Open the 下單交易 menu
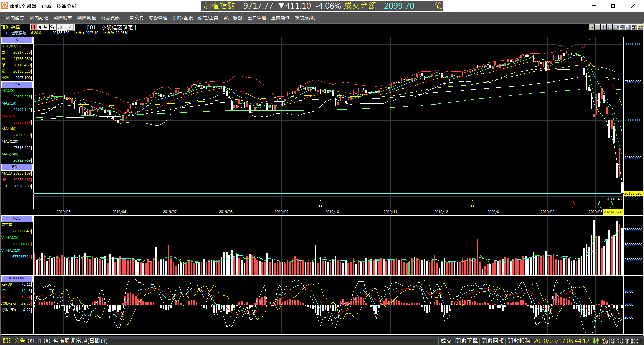The image size is (644, 345). (x=134, y=18)
